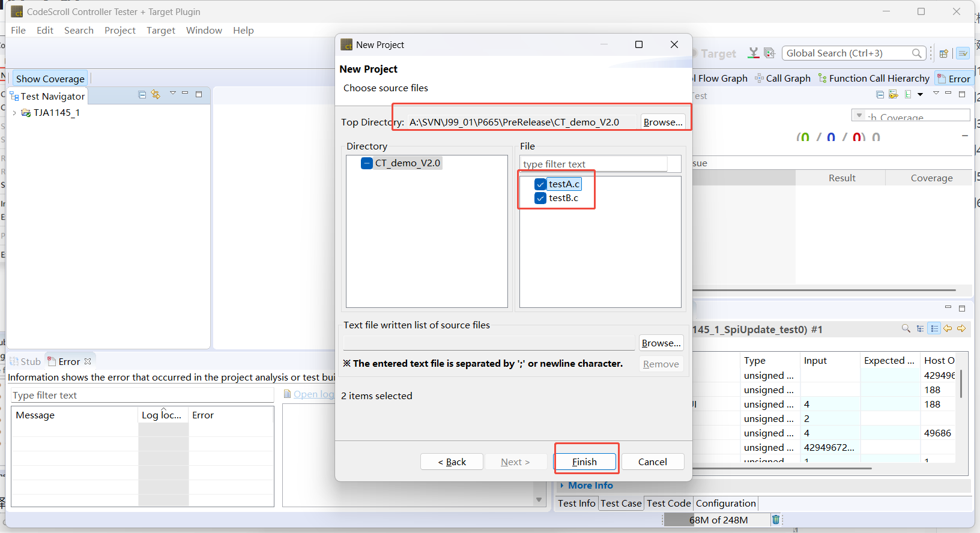This screenshot has height=533, width=980.
Task: Switch to Function Call Hierarchy tab
Action: pyautogui.click(x=874, y=78)
